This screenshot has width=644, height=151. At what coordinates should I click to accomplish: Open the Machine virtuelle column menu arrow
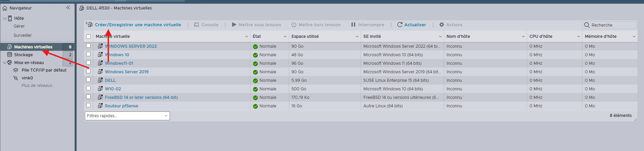coord(247,36)
